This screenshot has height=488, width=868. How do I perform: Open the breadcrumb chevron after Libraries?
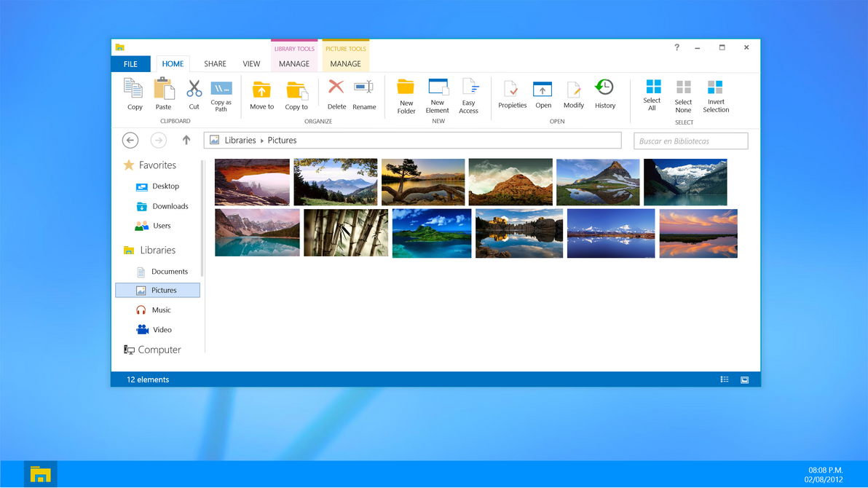(261, 140)
